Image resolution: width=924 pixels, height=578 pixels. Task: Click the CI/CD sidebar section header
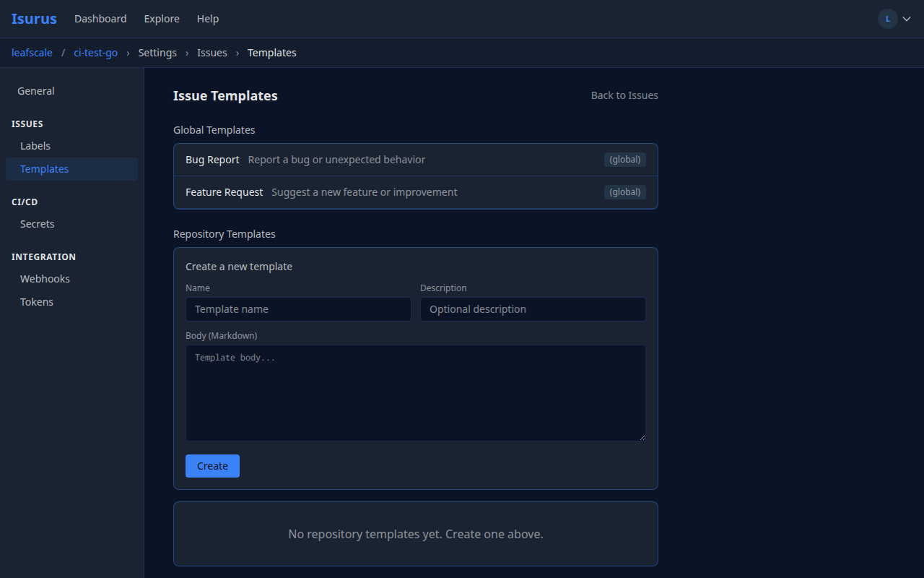(25, 202)
